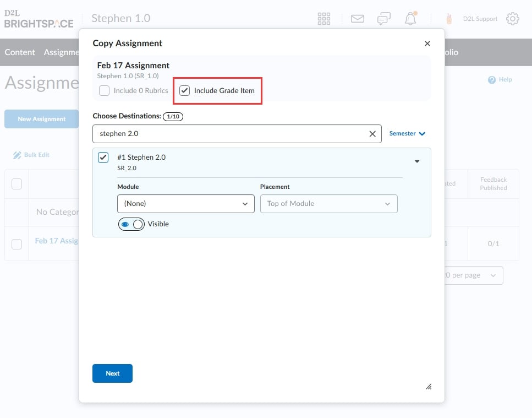Open the Content navbar tab

point(20,52)
